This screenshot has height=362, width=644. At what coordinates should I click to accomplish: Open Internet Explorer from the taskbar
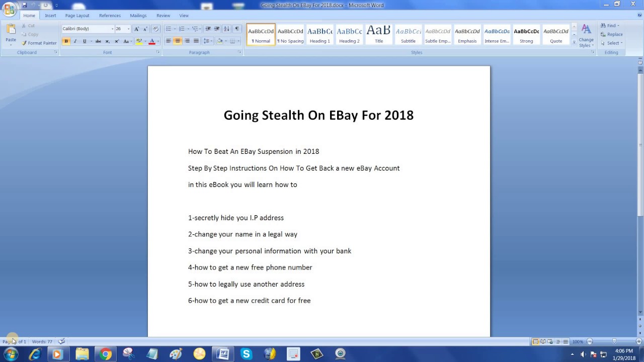(35, 354)
